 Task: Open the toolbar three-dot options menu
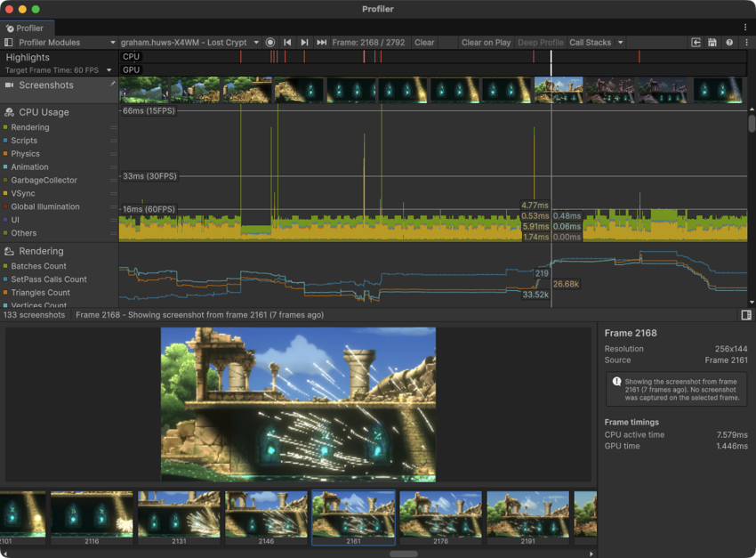746,43
